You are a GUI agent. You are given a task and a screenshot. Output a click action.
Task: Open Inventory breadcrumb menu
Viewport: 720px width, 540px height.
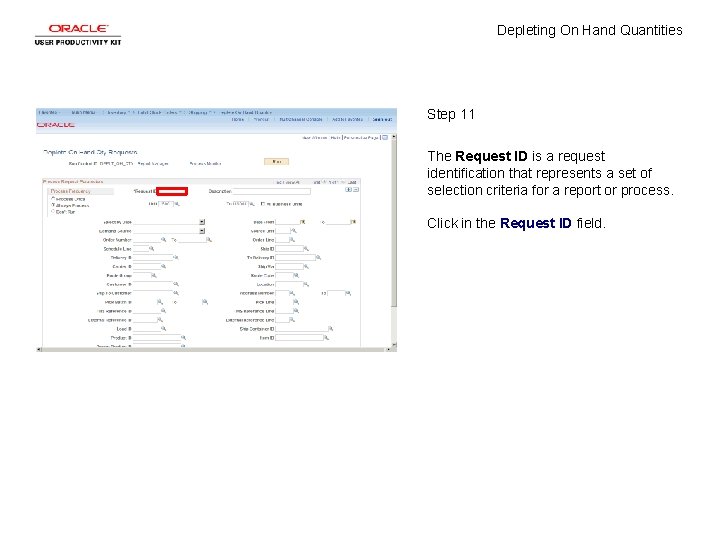click(117, 112)
